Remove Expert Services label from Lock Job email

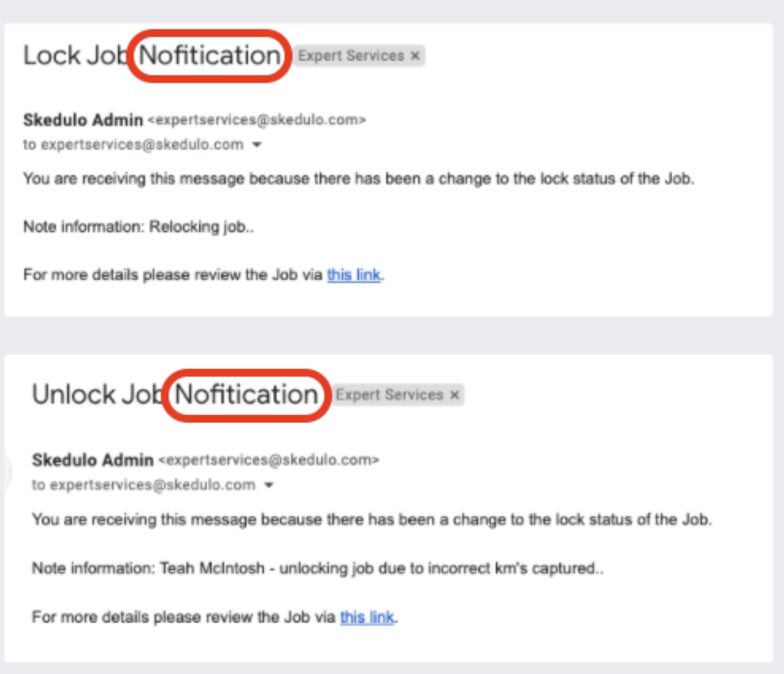click(416, 56)
